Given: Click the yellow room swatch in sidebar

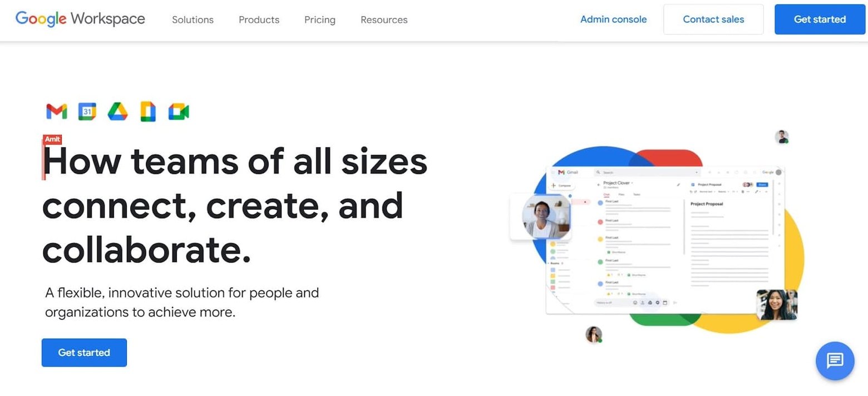Looking at the screenshot, I should tap(553, 275).
